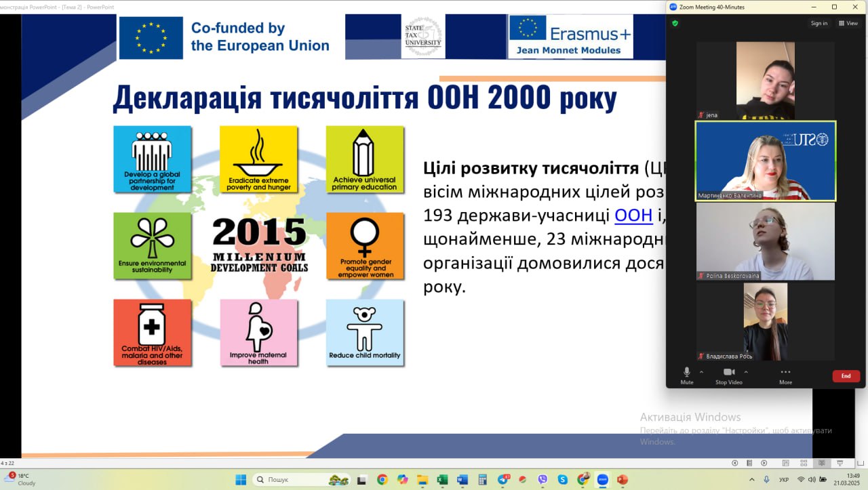This screenshot has width=868, height=490.
Task: Switch to Zoom on the taskbar
Action: click(602, 480)
